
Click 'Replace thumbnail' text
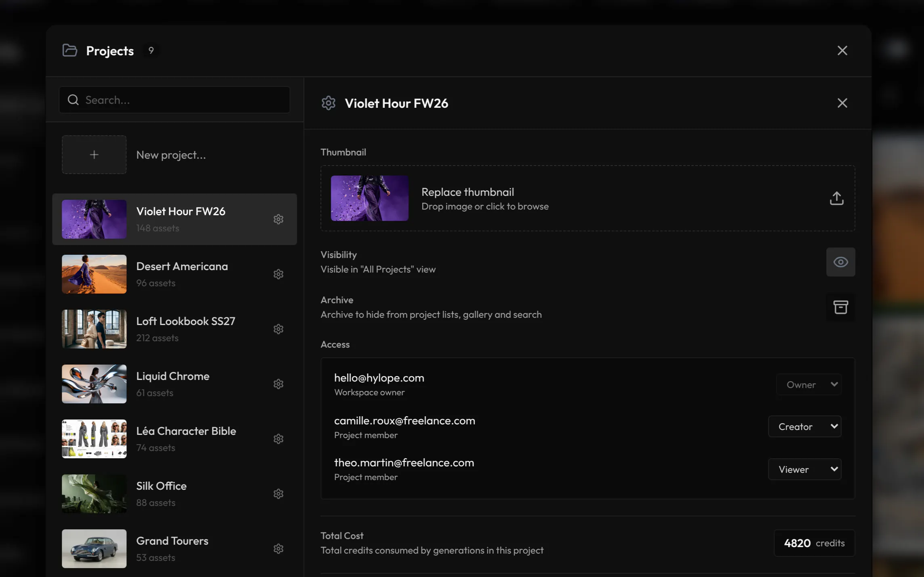468,192
